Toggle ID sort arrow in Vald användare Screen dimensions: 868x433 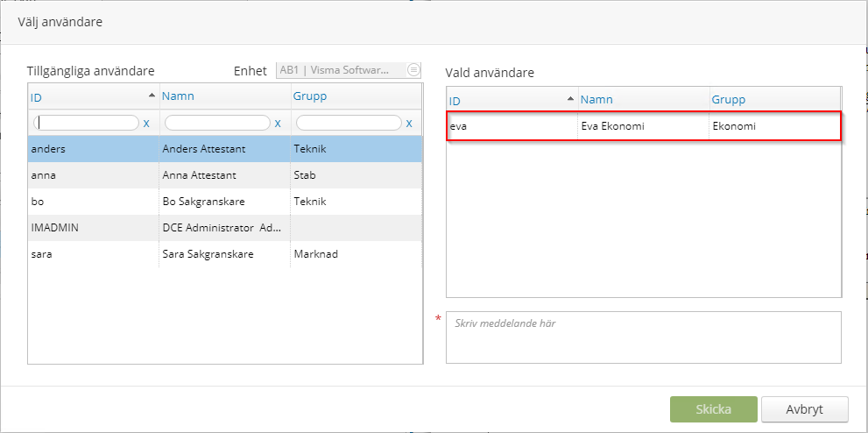point(571,98)
